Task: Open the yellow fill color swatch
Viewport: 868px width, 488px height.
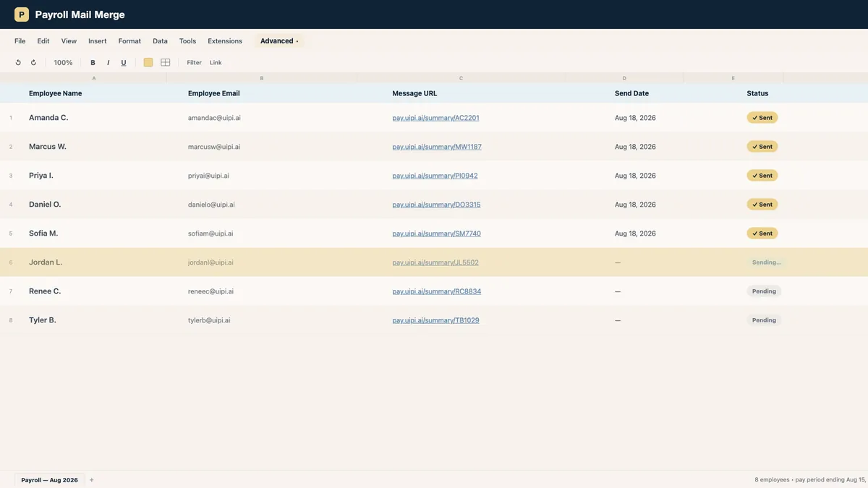Action: [x=148, y=63]
